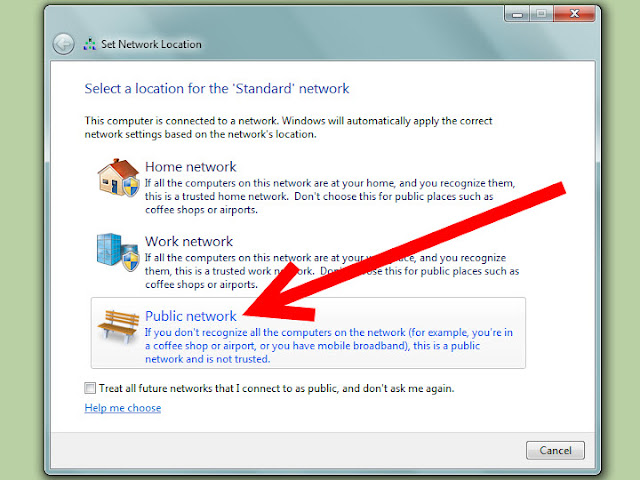Select the office building icon for Work network
640x480 pixels.
pos(118,252)
